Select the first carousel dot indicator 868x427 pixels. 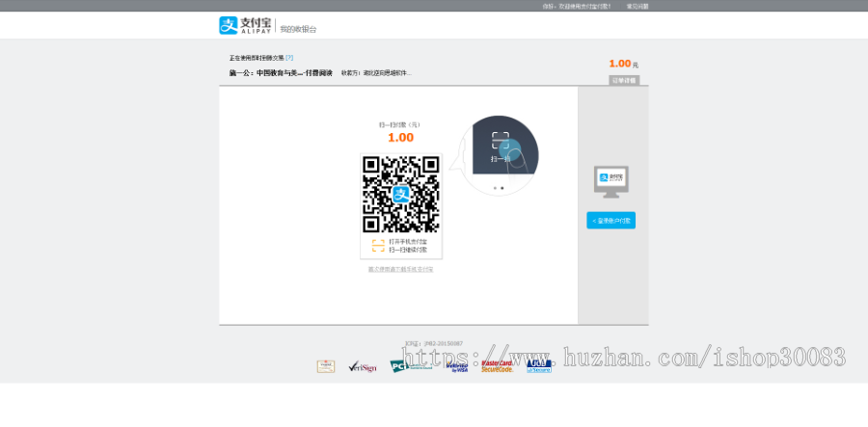tap(495, 188)
